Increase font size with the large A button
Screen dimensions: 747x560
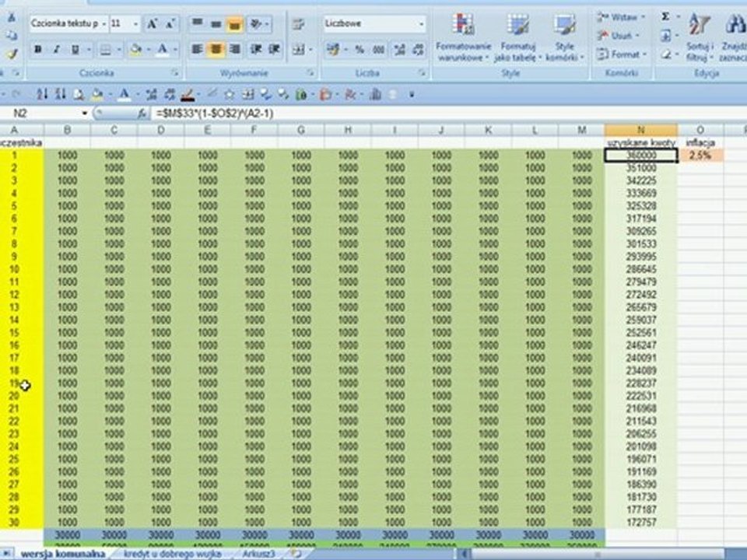(x=153, y=23)
